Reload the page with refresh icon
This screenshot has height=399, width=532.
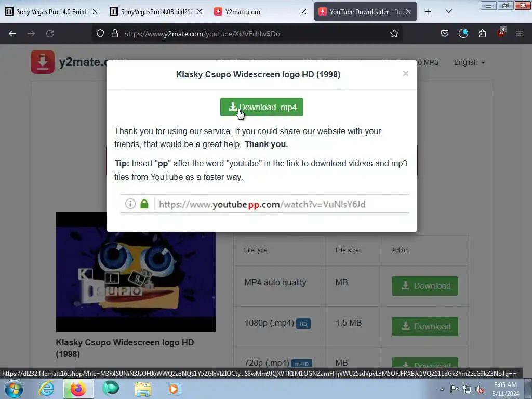click(50, 34)
